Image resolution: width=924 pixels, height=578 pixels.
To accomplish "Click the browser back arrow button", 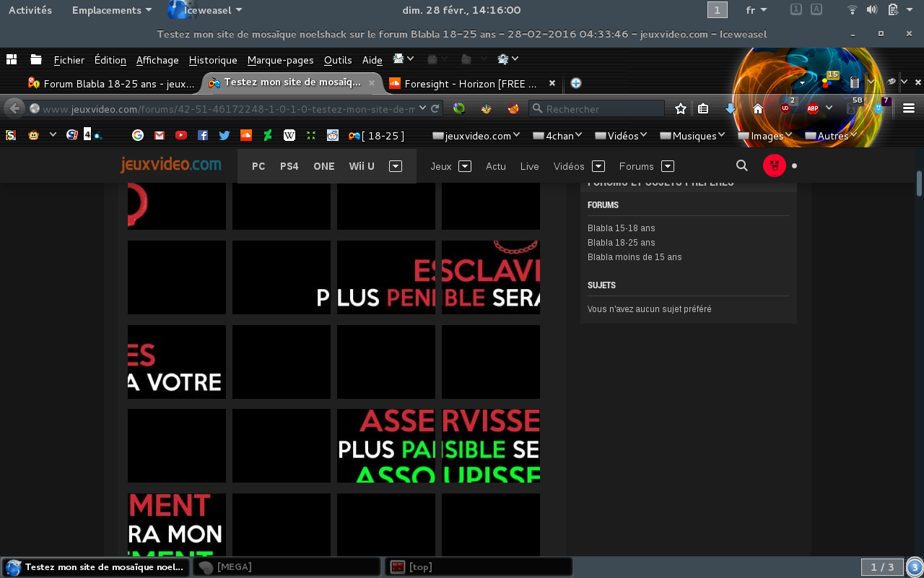I will (x=14, y=108).
